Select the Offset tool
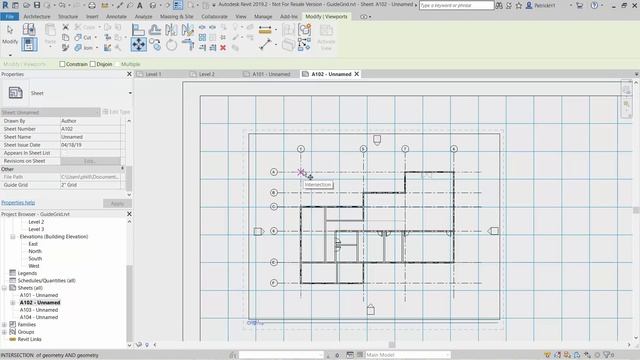Image resolution: width=640 pixels, height=360 pixels. click(155, 30)
